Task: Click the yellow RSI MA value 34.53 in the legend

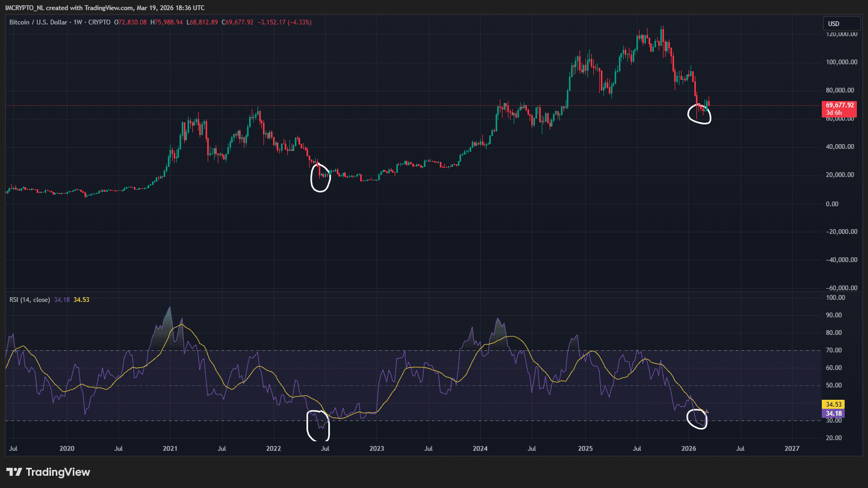Action: [x=81, y=300]
